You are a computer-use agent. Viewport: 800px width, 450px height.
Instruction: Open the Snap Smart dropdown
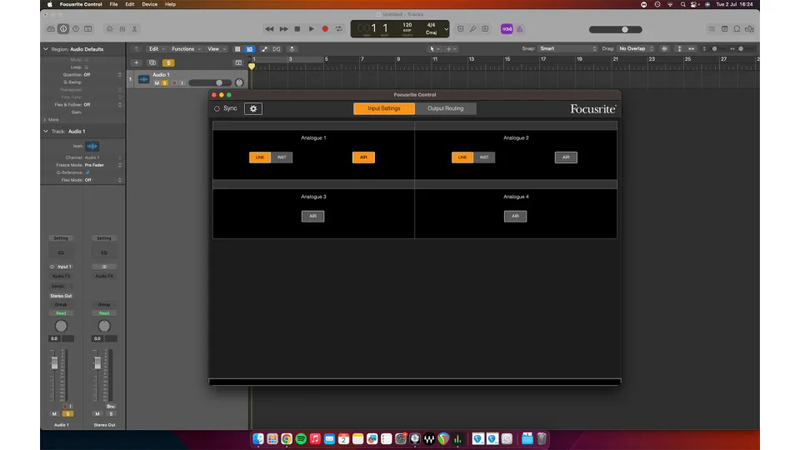point(568,48)
